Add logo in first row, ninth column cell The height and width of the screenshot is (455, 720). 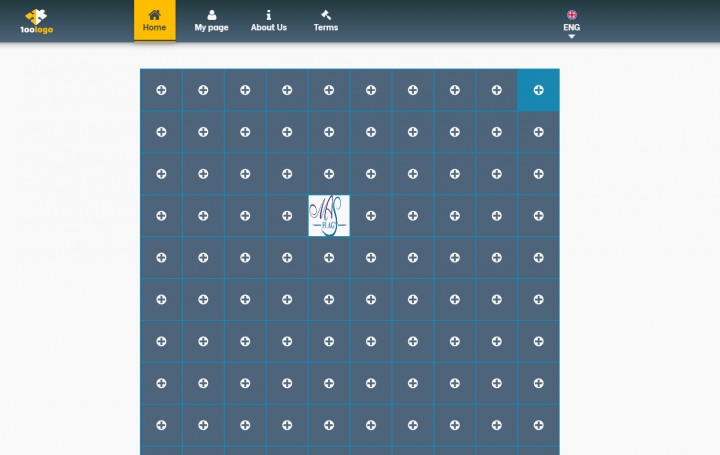click(497, 90)
